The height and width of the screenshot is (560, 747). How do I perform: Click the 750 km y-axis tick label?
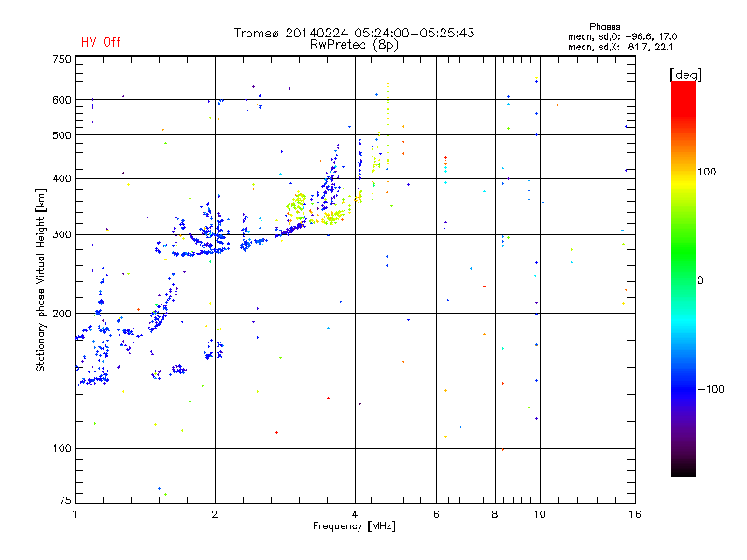point(61,59)
